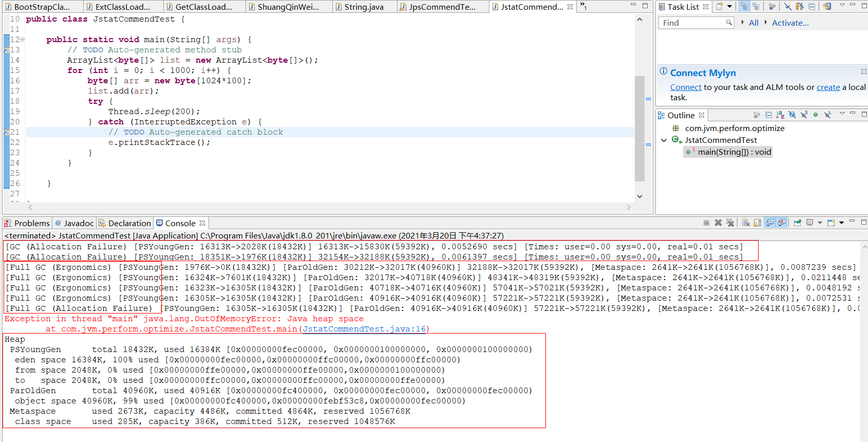Image resolution: width=868 pixels, height=442 pixels.
Task: Switch to the ShuangQinWei... editor tab
Action: (288, 7)
